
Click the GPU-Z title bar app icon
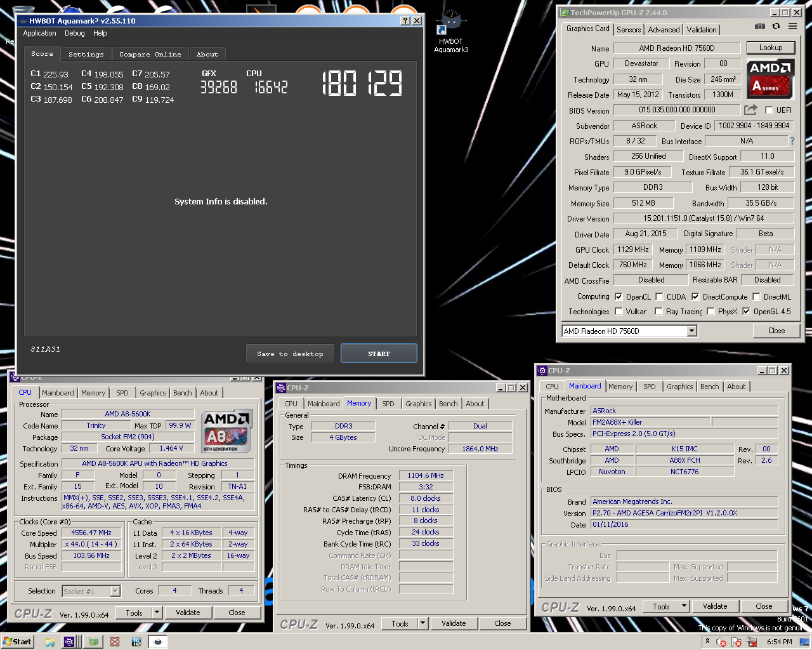pos(565,13)
